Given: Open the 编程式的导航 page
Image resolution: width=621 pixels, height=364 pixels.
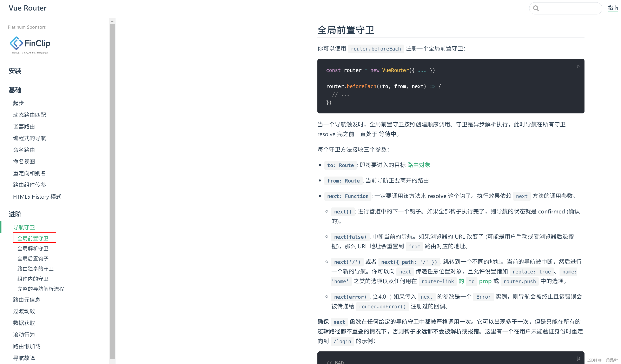Looking at the screenshot, I should 29,138.
